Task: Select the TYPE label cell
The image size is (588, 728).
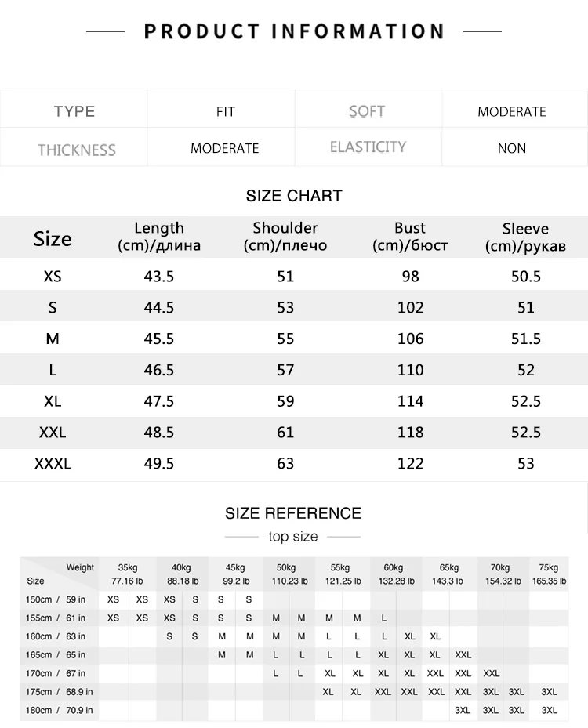Action: click(x=74, y=110)
